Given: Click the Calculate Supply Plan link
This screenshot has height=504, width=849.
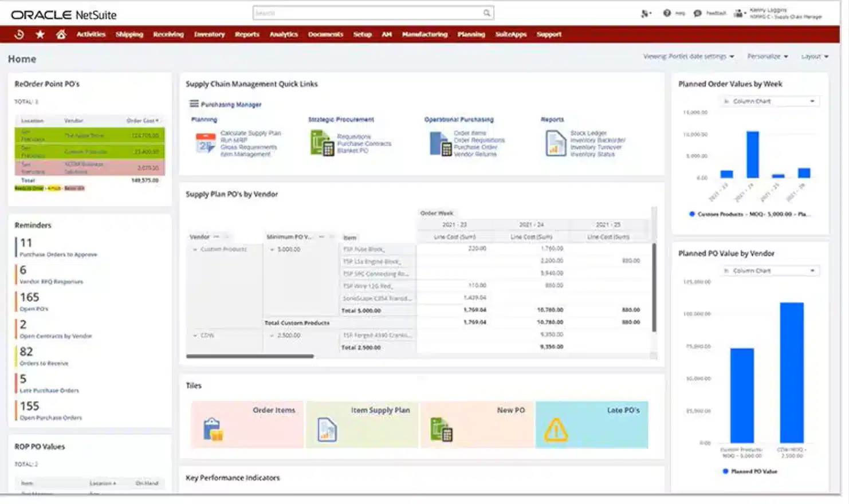Looking at the screenshot, I should coord(250,133).
